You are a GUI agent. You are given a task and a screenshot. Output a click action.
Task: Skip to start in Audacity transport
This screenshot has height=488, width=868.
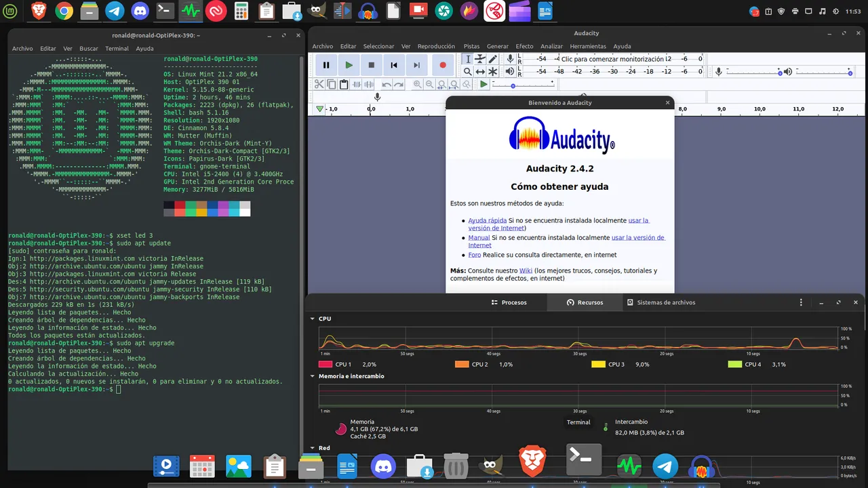tap(394, 65)
